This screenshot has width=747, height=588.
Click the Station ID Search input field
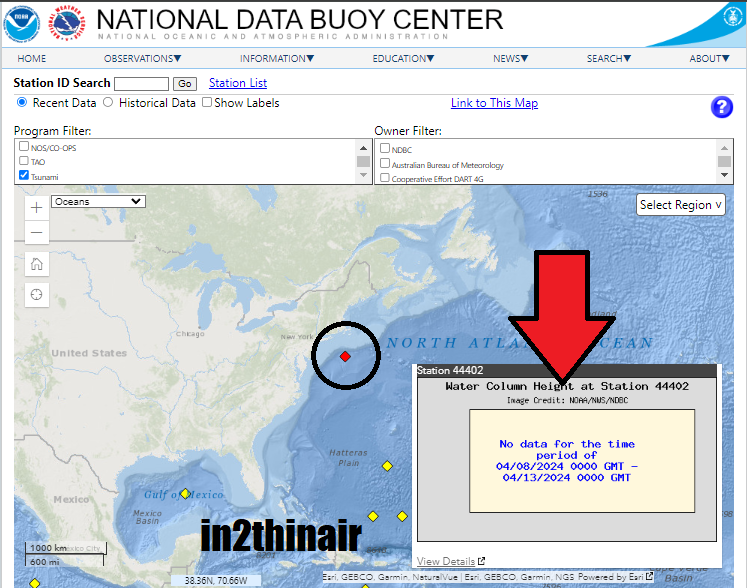point(141,84)
